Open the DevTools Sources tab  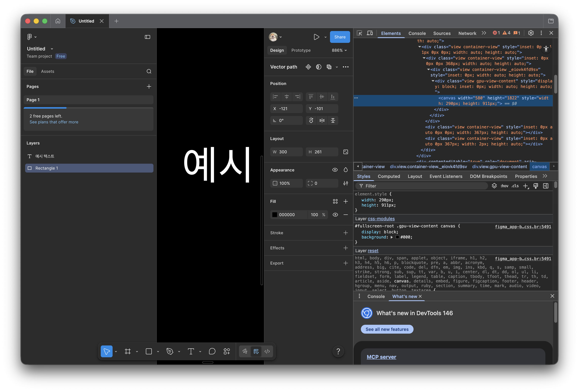click(x=442, y=33)
